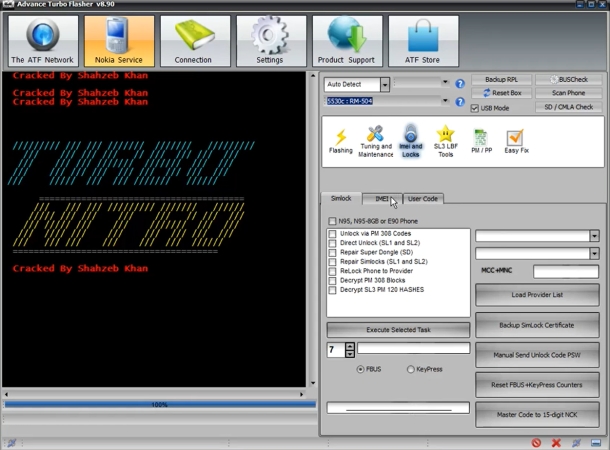Select the Flashing lightning icon
610x450 pixels.
click(341, 141)
